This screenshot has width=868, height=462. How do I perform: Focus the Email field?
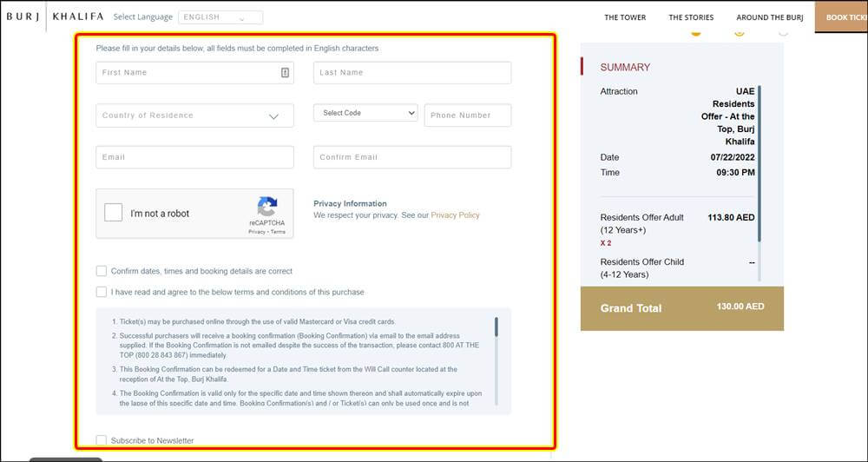[194, 157]
